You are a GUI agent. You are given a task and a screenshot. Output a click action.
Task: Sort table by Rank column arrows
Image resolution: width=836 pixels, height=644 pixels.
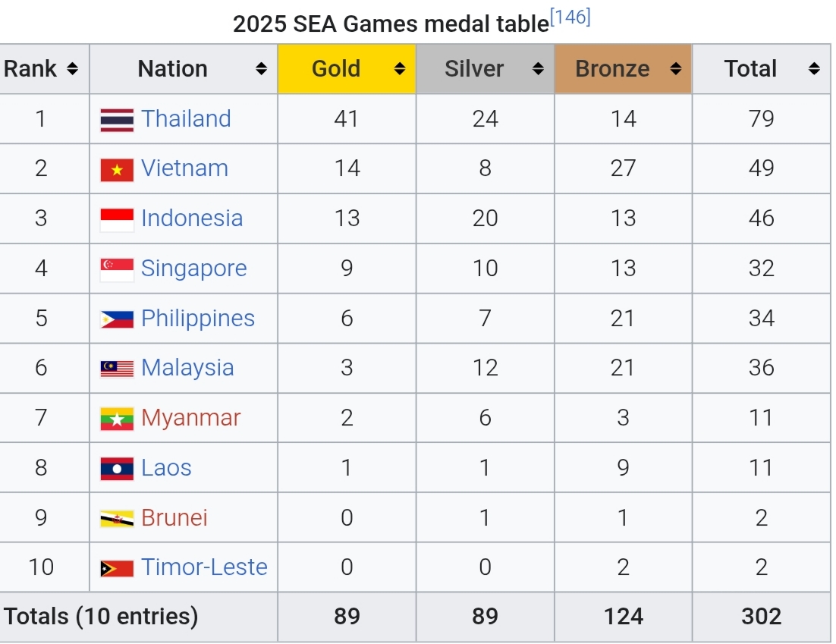tap(73, 69)
